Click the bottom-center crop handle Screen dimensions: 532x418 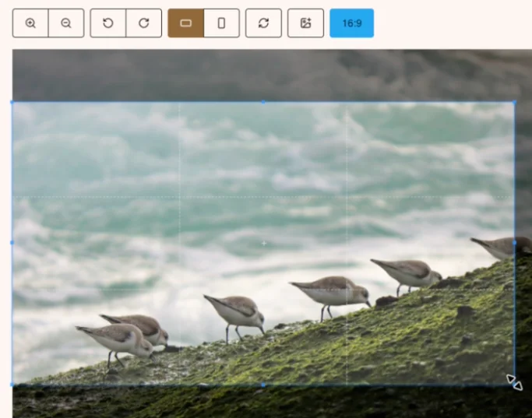click(x=263, y=385)
